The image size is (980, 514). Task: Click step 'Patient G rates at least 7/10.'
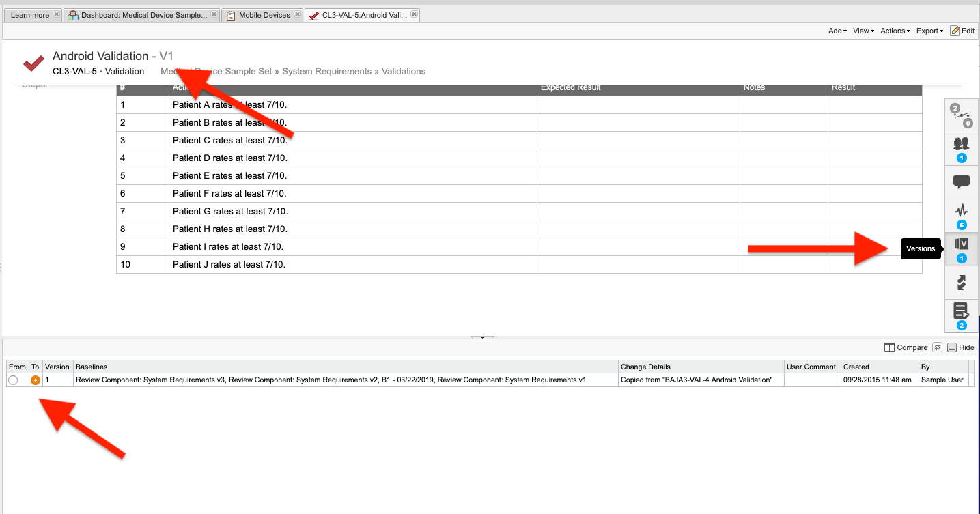[230, 211]
